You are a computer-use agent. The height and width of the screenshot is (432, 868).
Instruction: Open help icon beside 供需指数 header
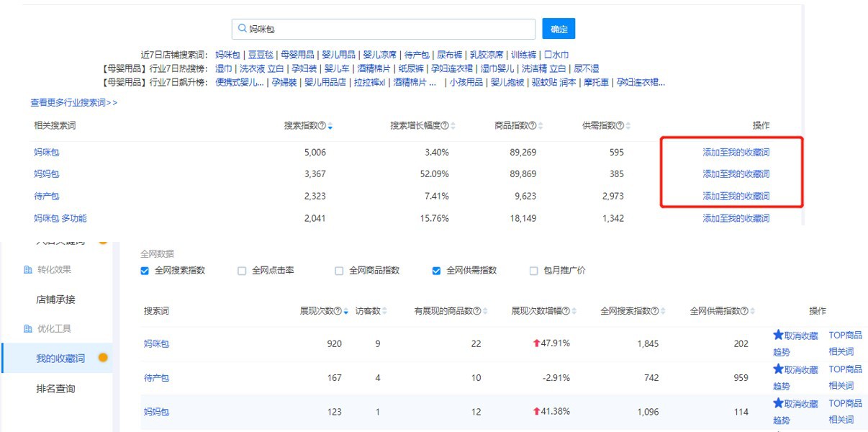click(620, 126)
